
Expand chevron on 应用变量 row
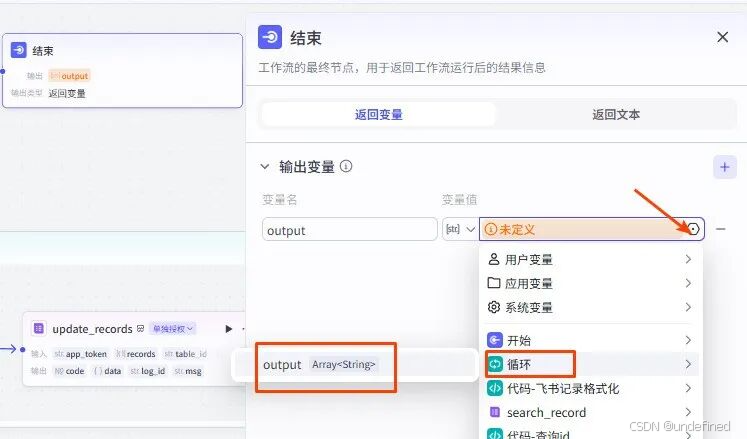coord(688,283)
